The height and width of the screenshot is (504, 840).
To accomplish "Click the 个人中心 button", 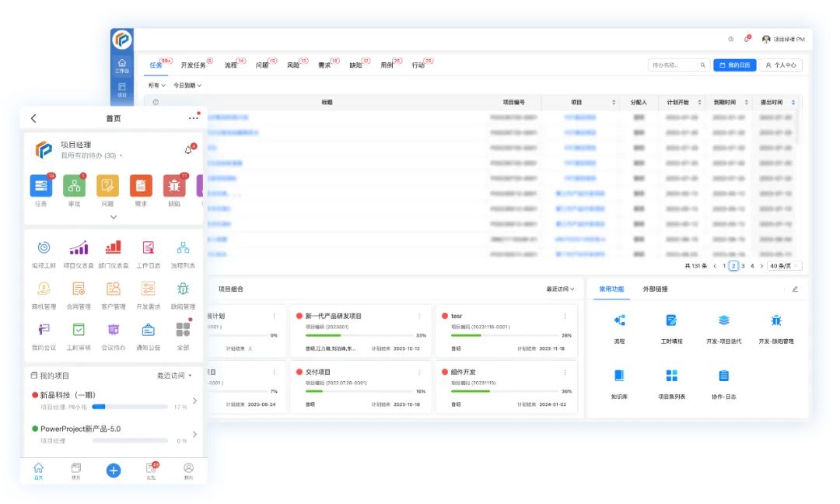I will 781,65.
